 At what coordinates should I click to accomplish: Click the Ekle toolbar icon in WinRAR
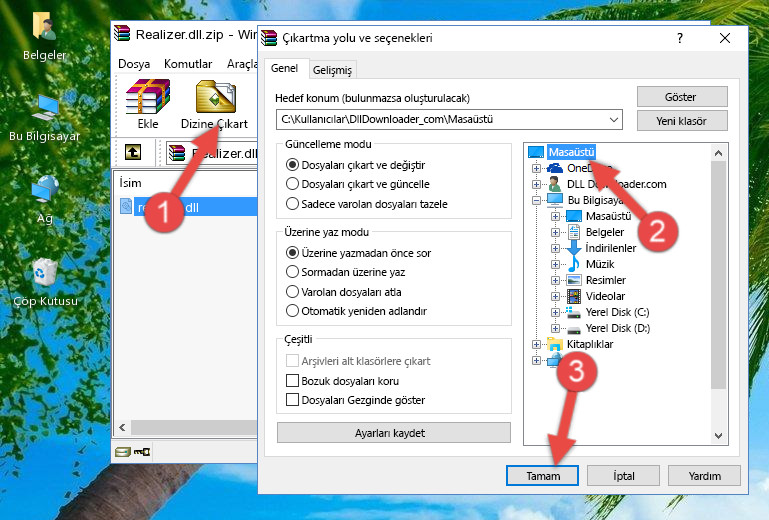[148, 97]
